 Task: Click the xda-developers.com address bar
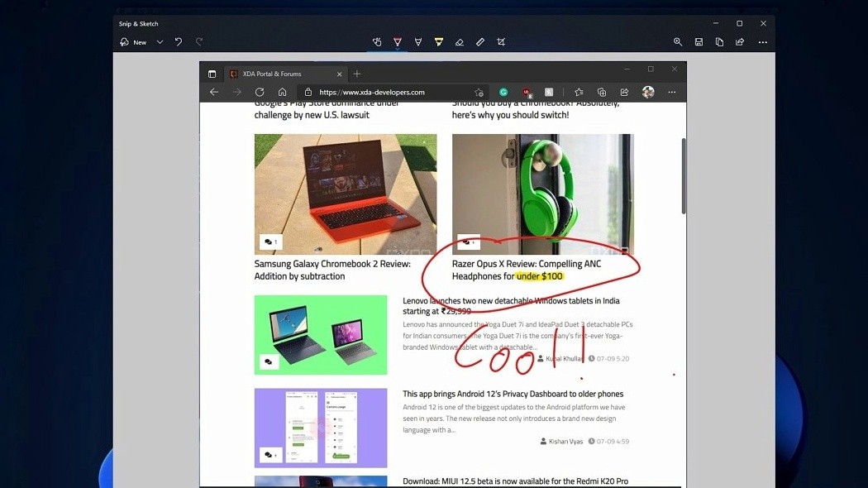[x=393, y=92]
